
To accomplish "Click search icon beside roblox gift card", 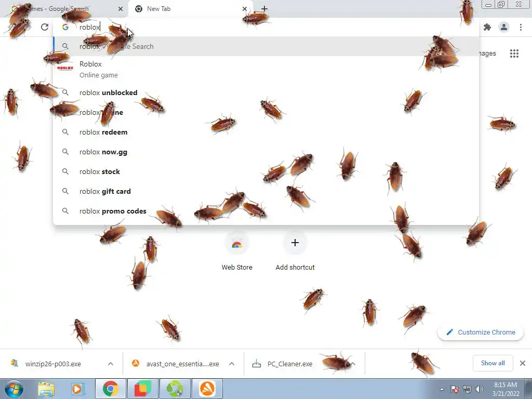I will (x=65, y=191).
